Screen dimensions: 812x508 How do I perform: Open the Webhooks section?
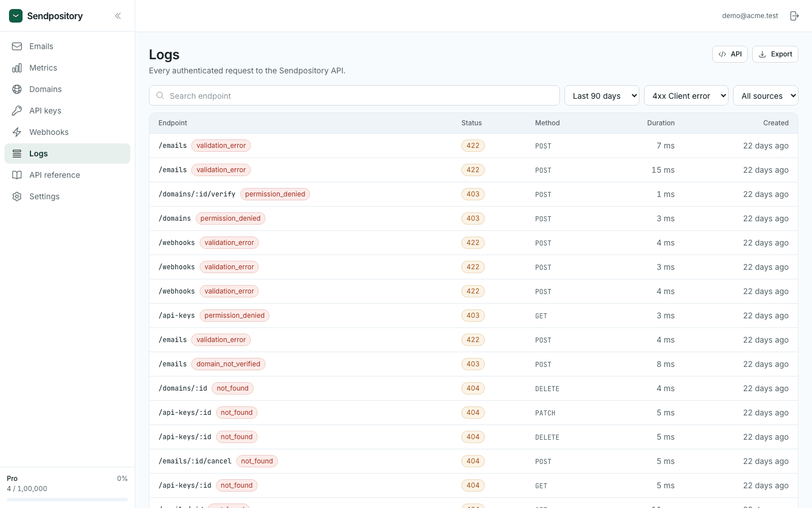[x=67, y=132]
